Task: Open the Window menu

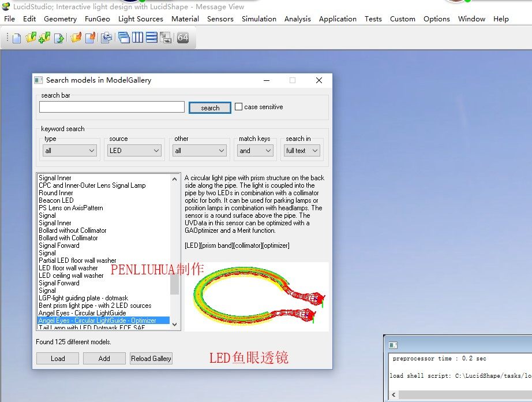Action: point(471,18)
